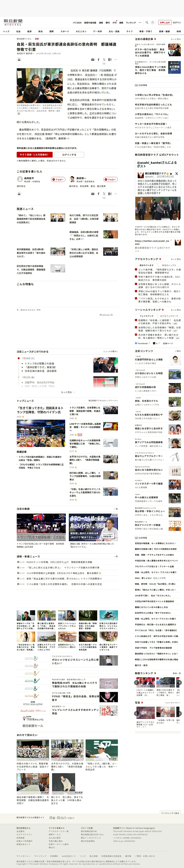Open フォトギャラリー link beside 写真
This screenshot has height=868, width=184.
[x=173, y=703]
